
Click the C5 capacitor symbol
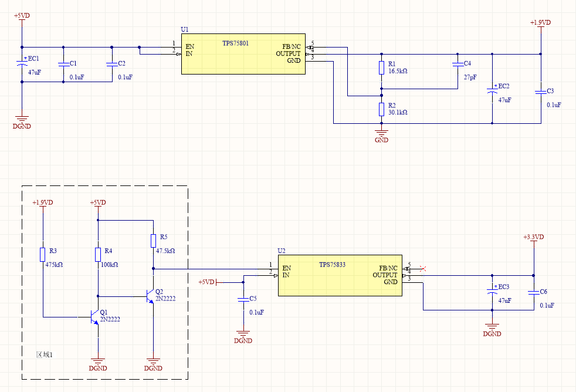click(243, 299)
